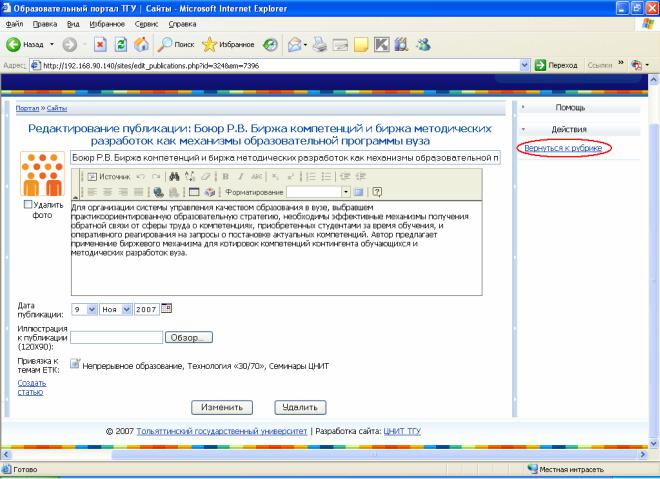Click the publication title input field
This screenshot has height=479, width=660.
point(285,158)
